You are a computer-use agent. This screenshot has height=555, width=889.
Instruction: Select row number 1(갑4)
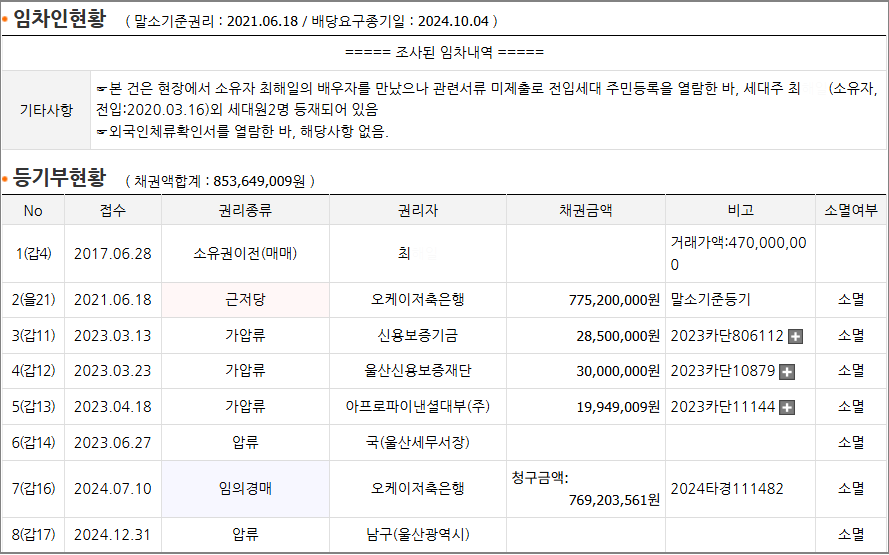[x=33, y=253]
